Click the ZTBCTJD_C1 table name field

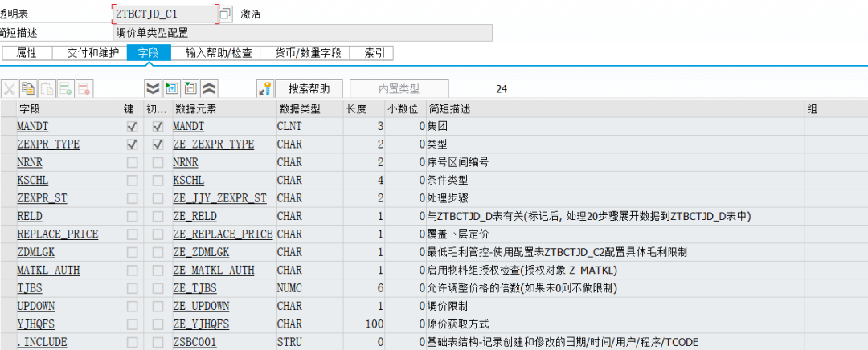(x=165, y=14)
